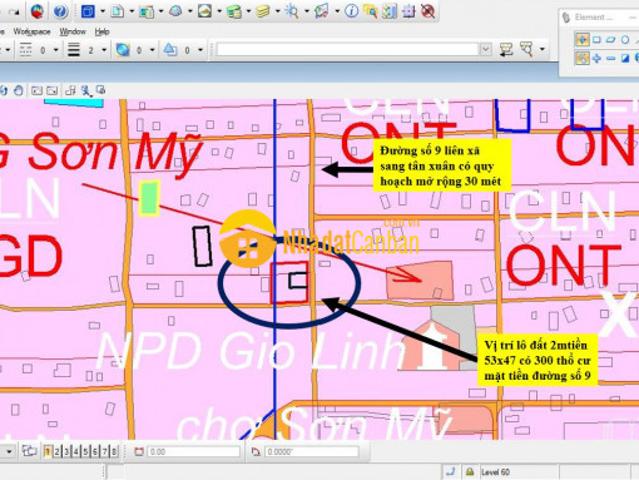Click the Add mode plus icon

tap(596, 58)
